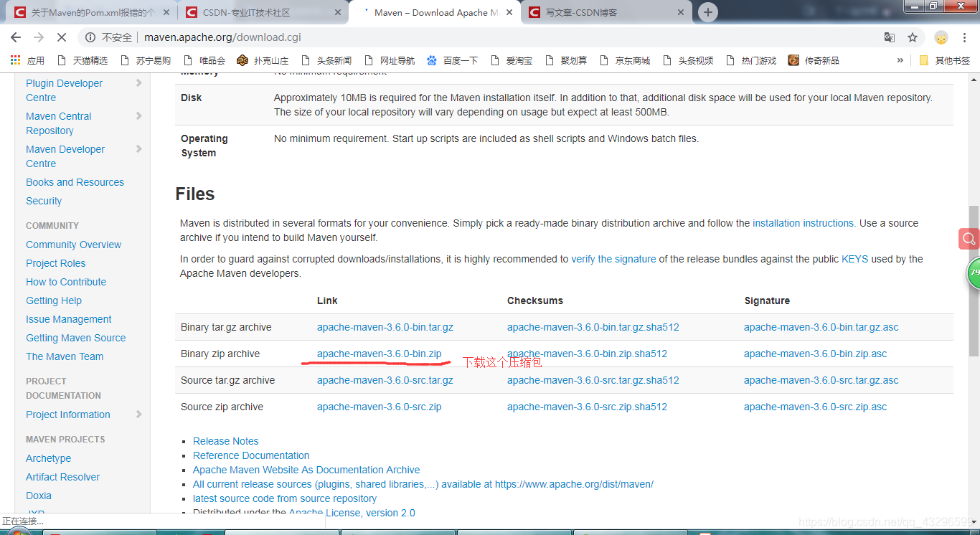Viewport: 980px width, 535px height.
Task: Expand Plugin Developer Centre submenu
Action: (x=138, y=83)
